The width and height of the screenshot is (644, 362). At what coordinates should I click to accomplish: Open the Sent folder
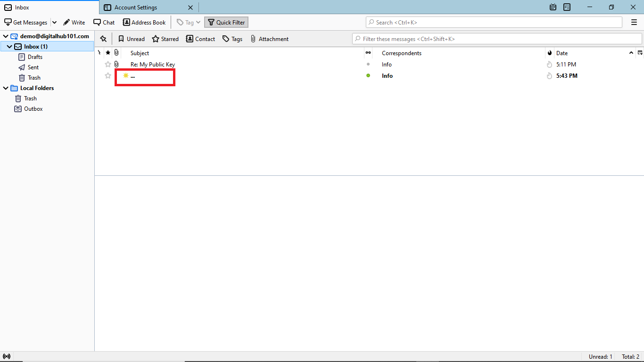pos(33,67)
